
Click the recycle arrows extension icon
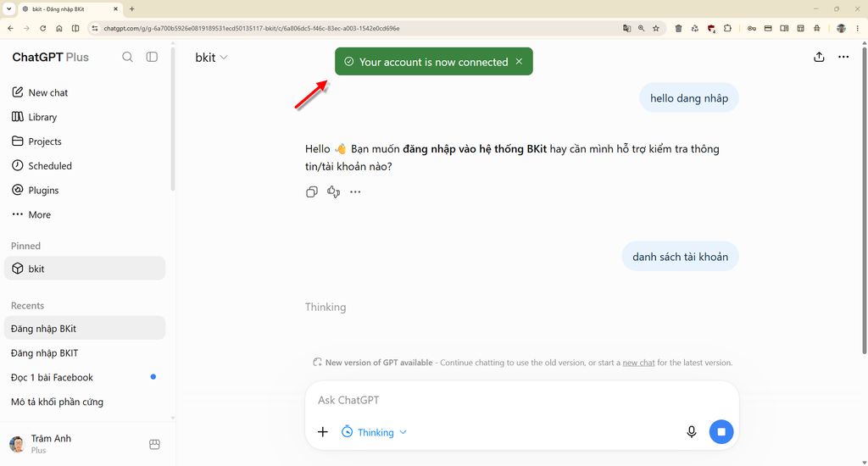[695, 28]
